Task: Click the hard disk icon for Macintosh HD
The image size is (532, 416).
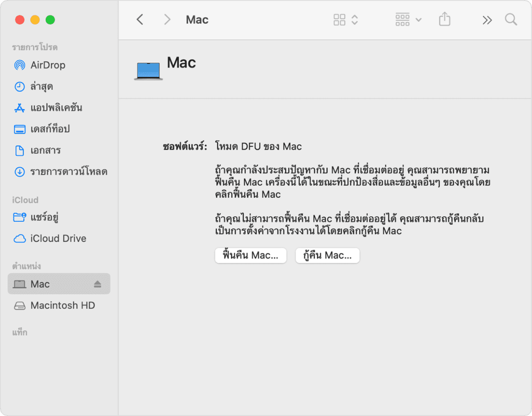Action: coord(20,306)
